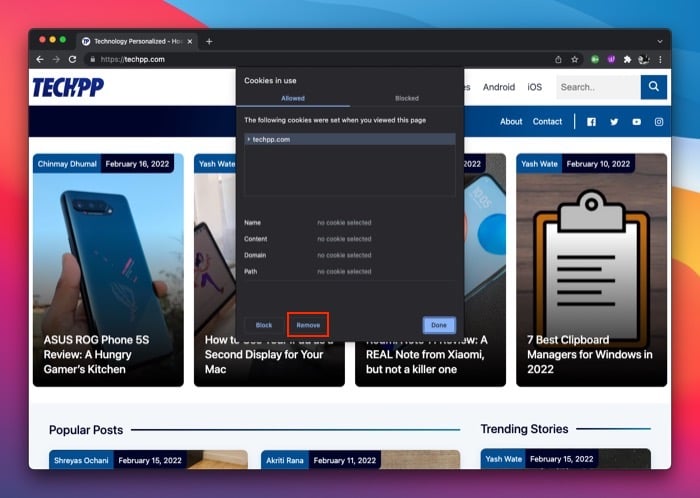Click the February 10, 2022 date label

[598, 164]
